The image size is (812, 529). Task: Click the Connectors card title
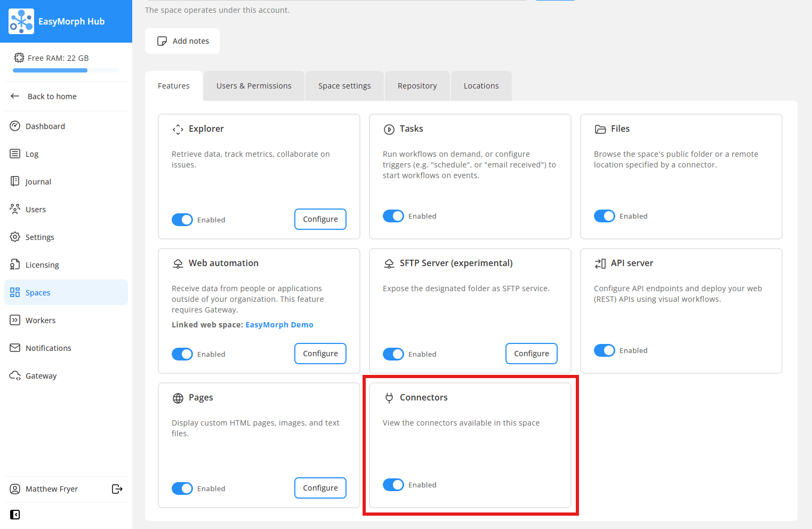pos(424,398)
